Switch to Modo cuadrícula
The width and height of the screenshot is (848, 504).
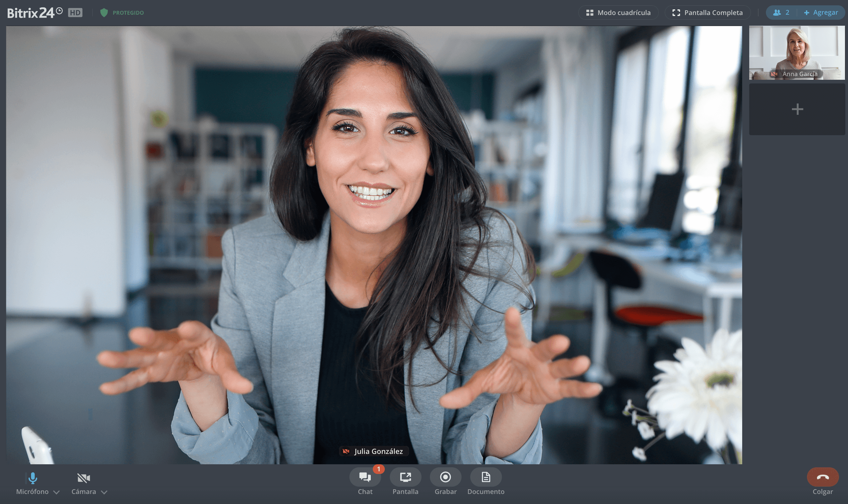coord(618,13)
